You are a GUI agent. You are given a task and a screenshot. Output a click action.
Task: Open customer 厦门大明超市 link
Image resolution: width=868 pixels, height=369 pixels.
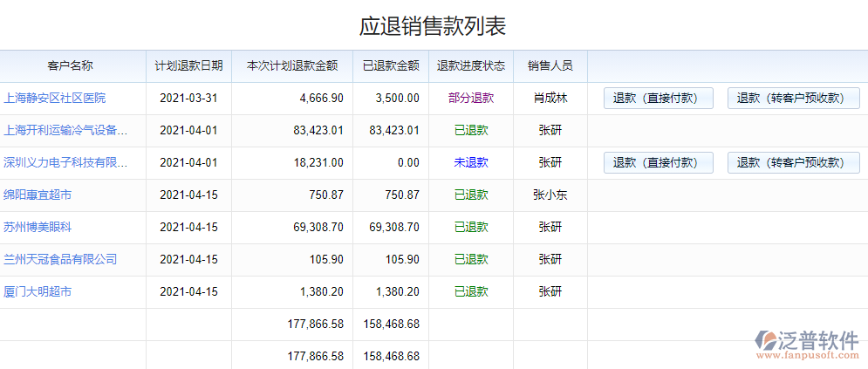tap(38, 292)
